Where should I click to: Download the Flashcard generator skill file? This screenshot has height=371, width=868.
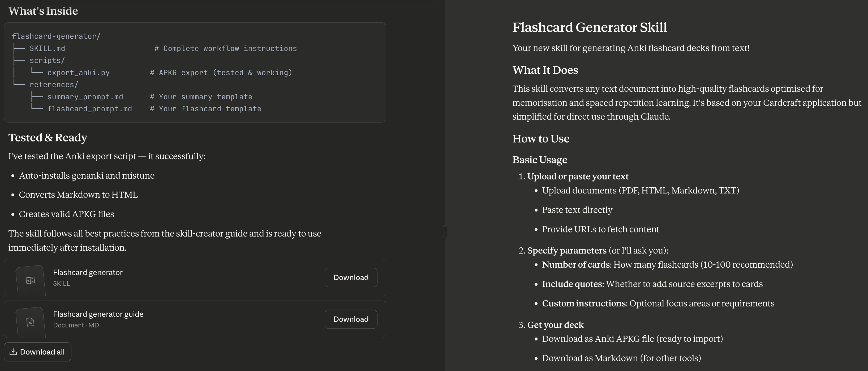350,277
